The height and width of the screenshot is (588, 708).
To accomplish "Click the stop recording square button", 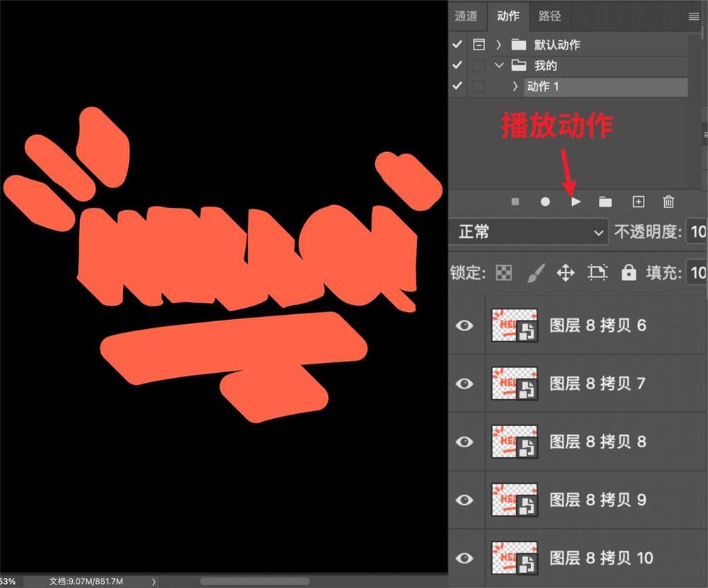I will [515, 202].
